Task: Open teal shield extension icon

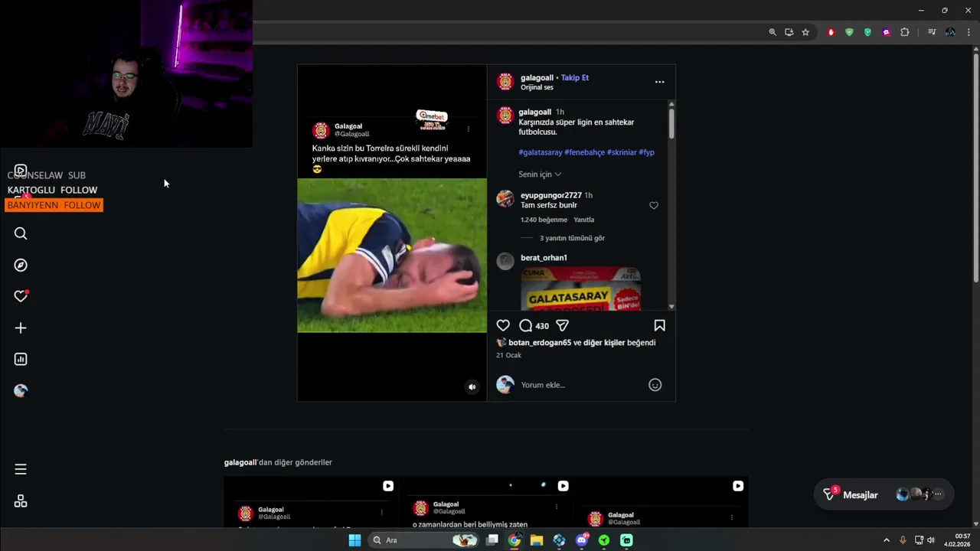Action: pos(867,32)
